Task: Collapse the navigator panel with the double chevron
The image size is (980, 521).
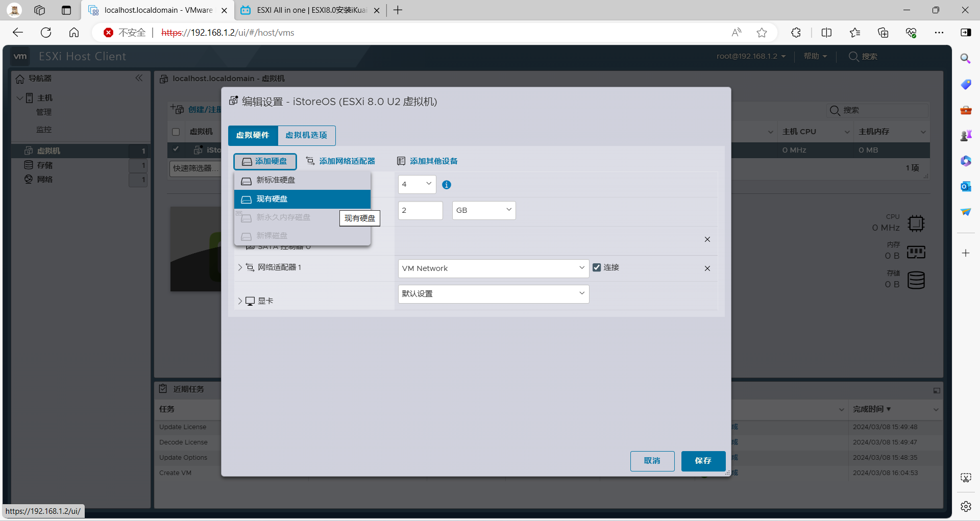Action: tap(139, 78)
